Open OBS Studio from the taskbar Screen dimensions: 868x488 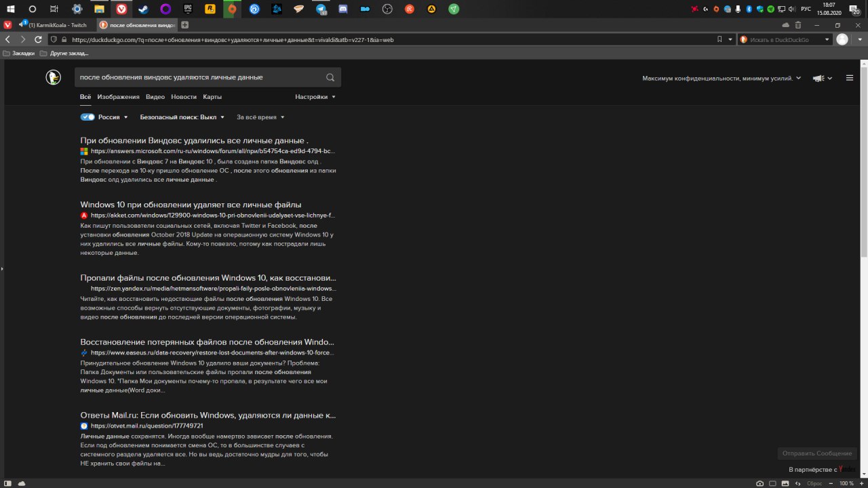(387, 9)
